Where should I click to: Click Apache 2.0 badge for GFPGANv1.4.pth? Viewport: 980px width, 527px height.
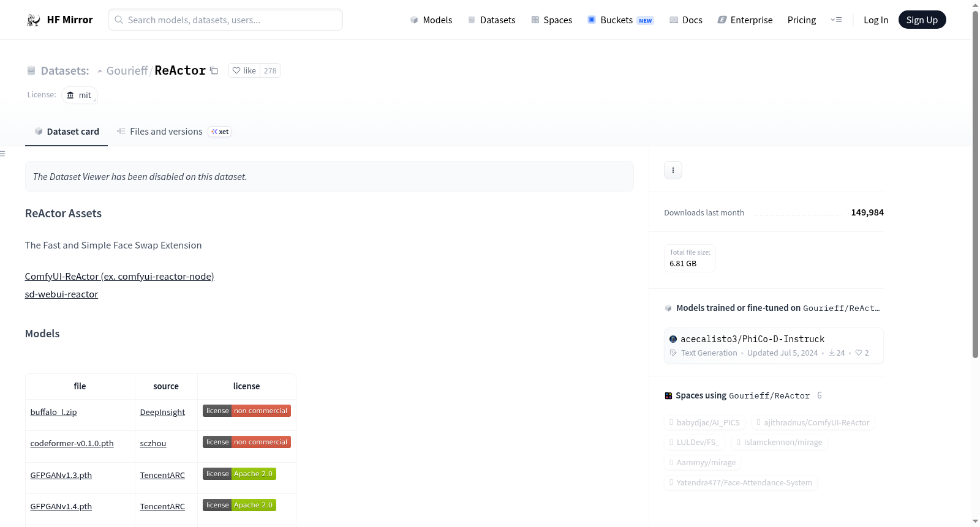tap(239, 505)
